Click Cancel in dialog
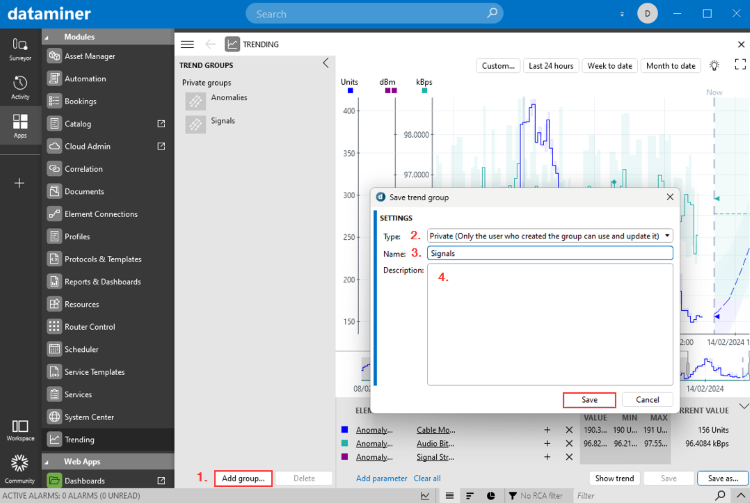The height and width of the screenshot is (503, 750). (647, 400)
